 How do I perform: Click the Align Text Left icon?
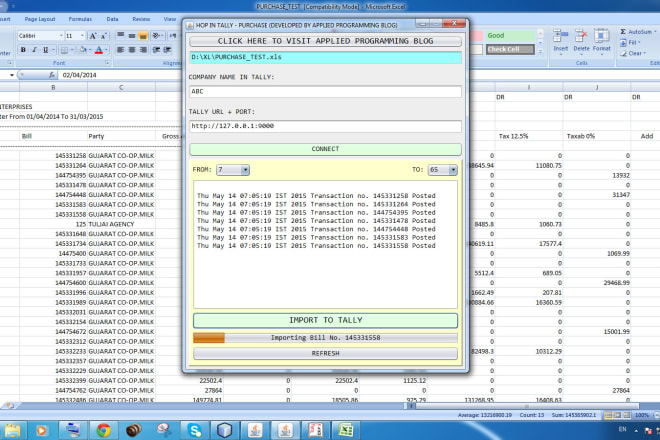(x=120, y=50)
